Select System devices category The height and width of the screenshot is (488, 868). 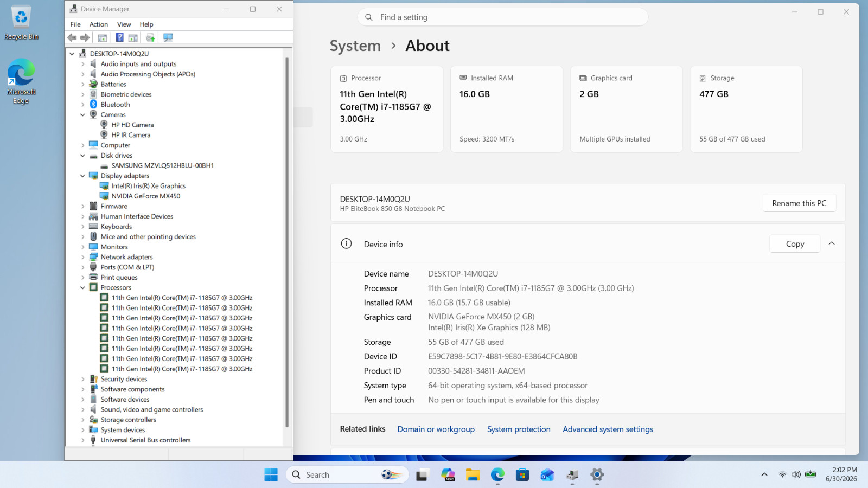(123, 430)
